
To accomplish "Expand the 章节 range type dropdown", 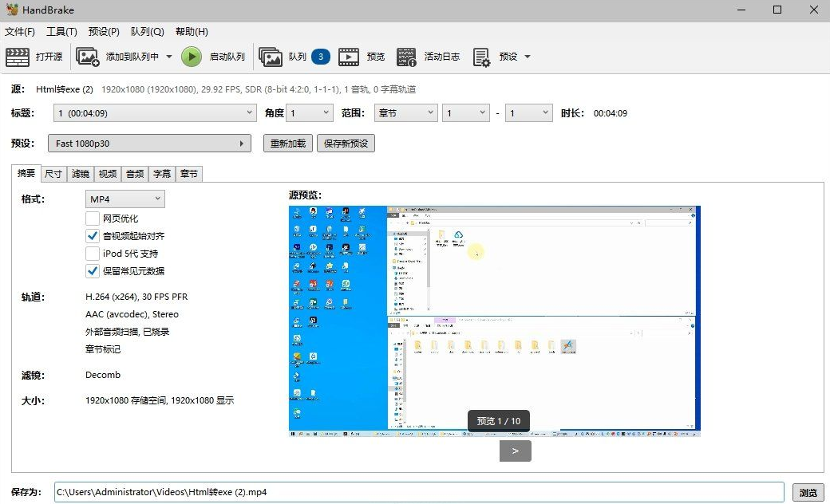I will [405, 113].
